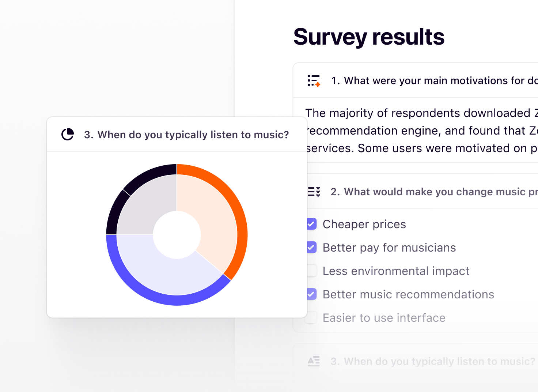The image size is (538, 392).
Task: Click the checklist icon beside question 2
Action: point(314,192)
